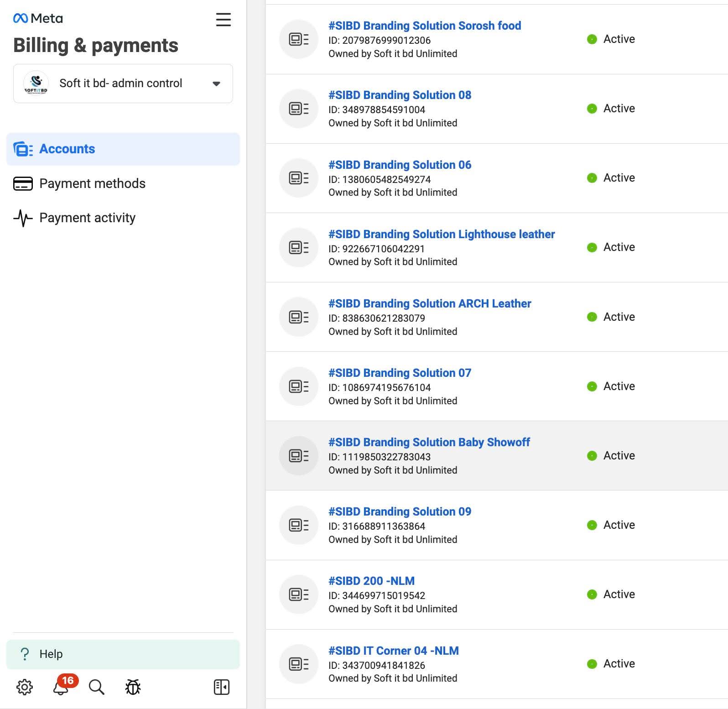
Task: Click Active status of Branding Solution 06
Action: pyautogui.click(x=611, y=178)
